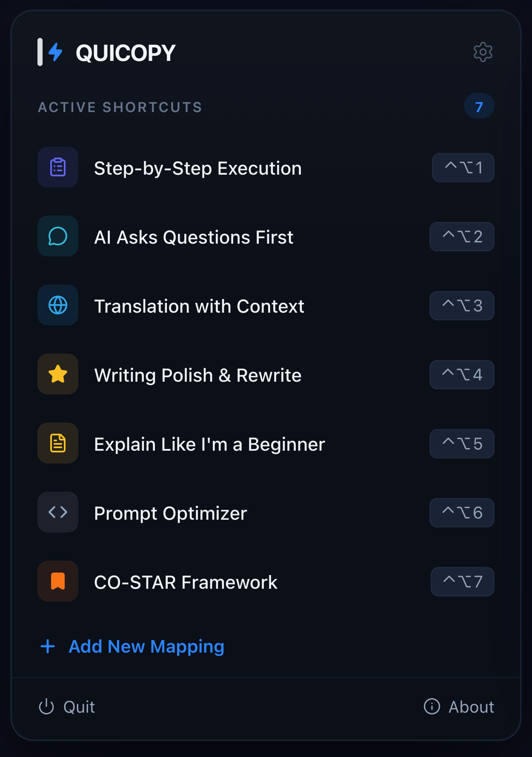
Task: Click the power icon beside Quit
Action: (46, 706)
